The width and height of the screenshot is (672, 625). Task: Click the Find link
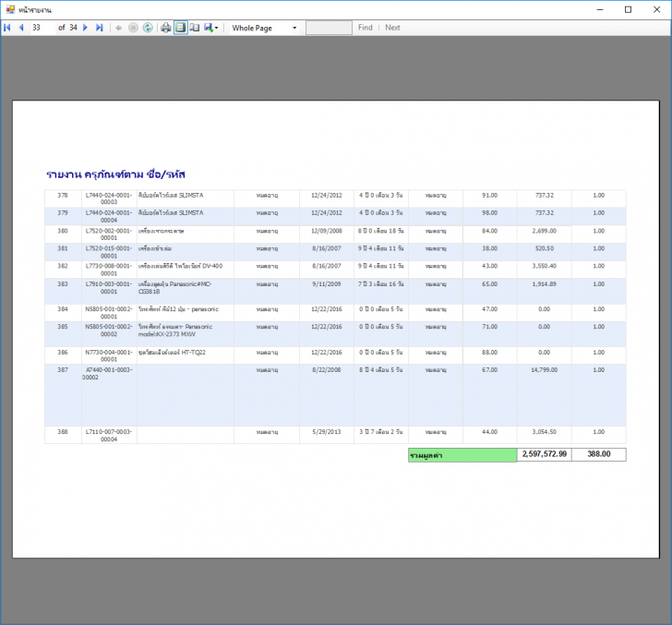(x=366, y=28)
